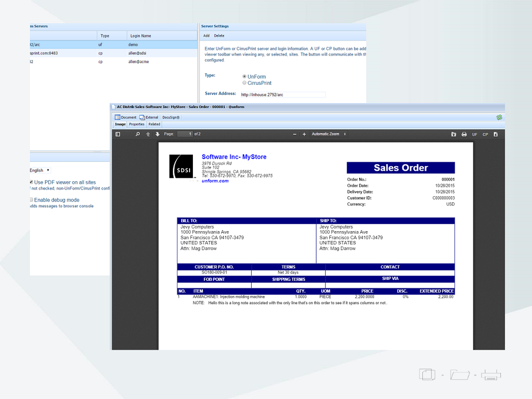Click the refresh icon near the DocuSign tab
Viewport: 532px width, 399px height.
(499, 117)
